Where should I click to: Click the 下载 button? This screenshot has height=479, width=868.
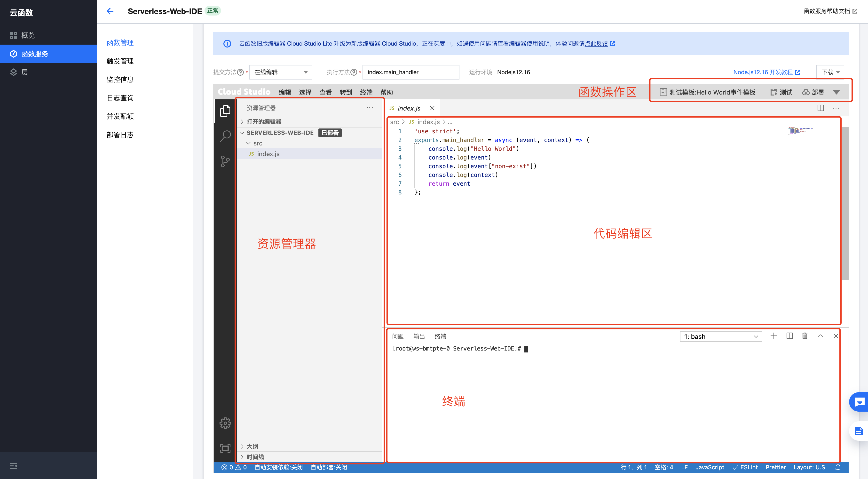(829, 72)
